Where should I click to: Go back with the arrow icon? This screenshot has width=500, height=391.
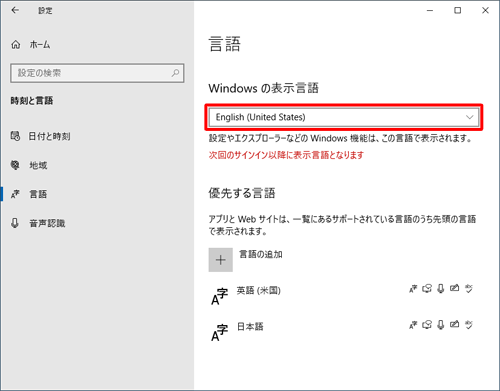[x=15, y=10]
